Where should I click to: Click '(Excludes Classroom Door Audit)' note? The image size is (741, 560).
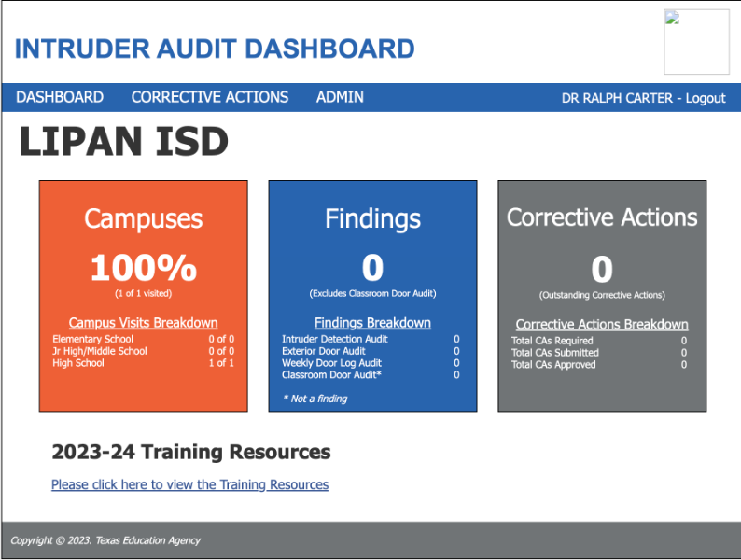pos(372,293)
